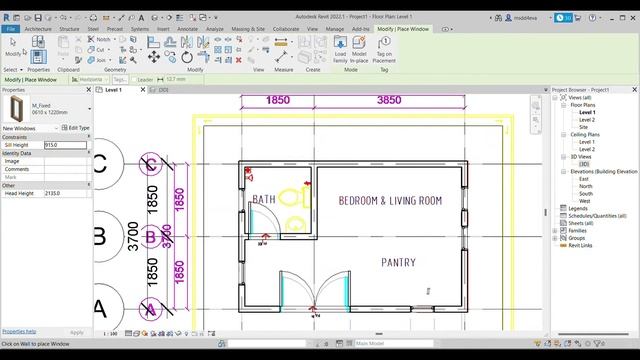The width and height of the screenshot is (640, 360).
Task: Collapse the Identity Data section
Action: [x=89, y=153]
